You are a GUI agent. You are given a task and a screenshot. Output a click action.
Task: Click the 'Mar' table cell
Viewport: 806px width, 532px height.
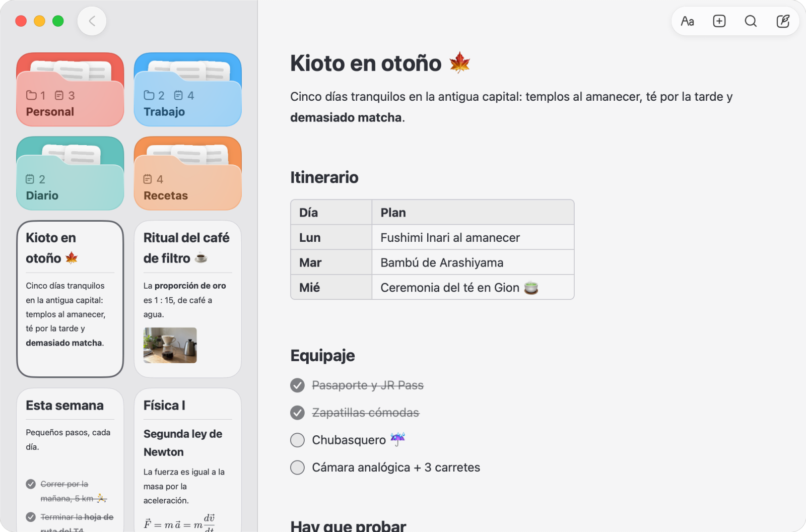(331, 262)
